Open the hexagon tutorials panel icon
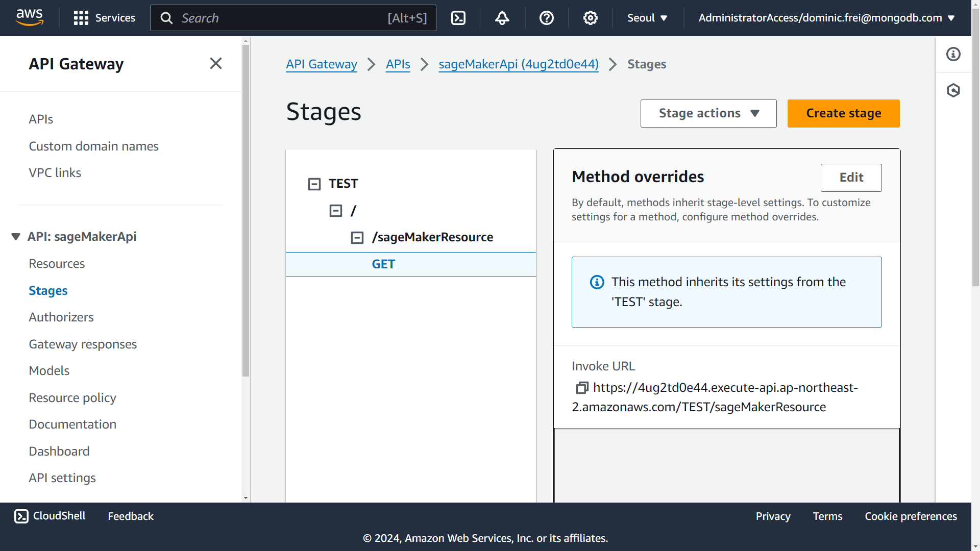980x551 pixels. tap(953, 90)
